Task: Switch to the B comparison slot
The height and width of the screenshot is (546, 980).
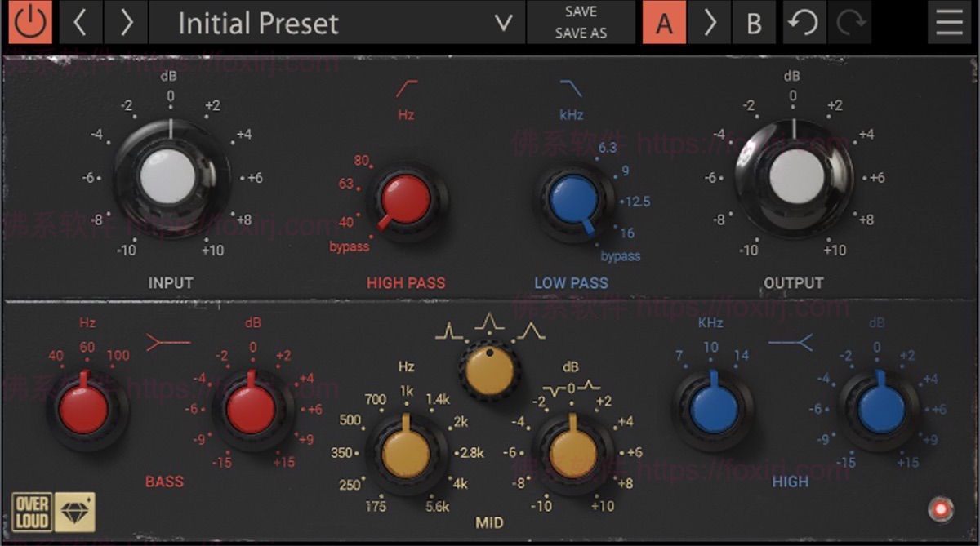Action: pos(754,23)
